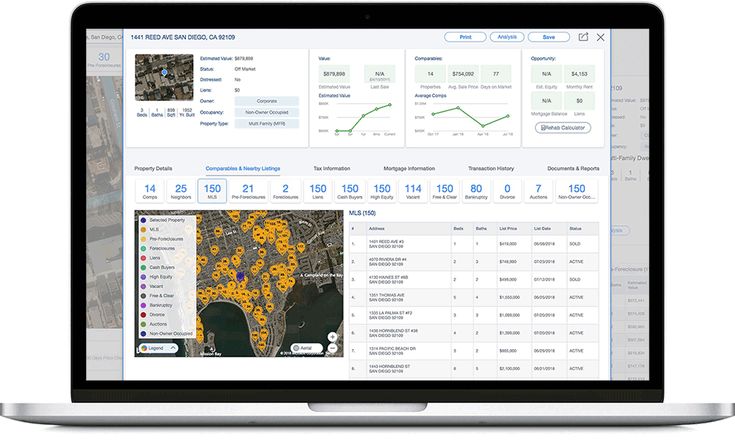Open row 1335 LA PALMA ST #F2
The image size is (735, 443).
click(x=474, y=315)
